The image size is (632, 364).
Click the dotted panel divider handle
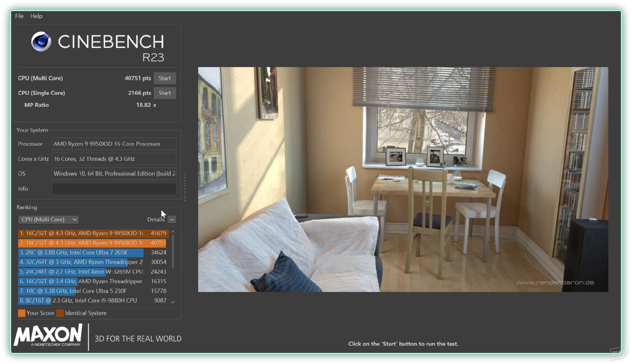tap(185, 187)
